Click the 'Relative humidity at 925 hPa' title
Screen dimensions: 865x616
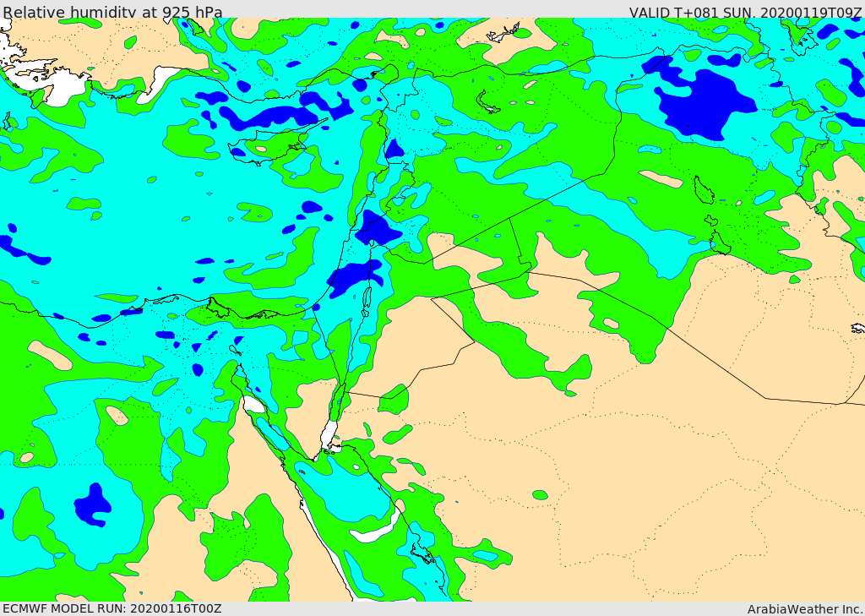click(113, 12)
